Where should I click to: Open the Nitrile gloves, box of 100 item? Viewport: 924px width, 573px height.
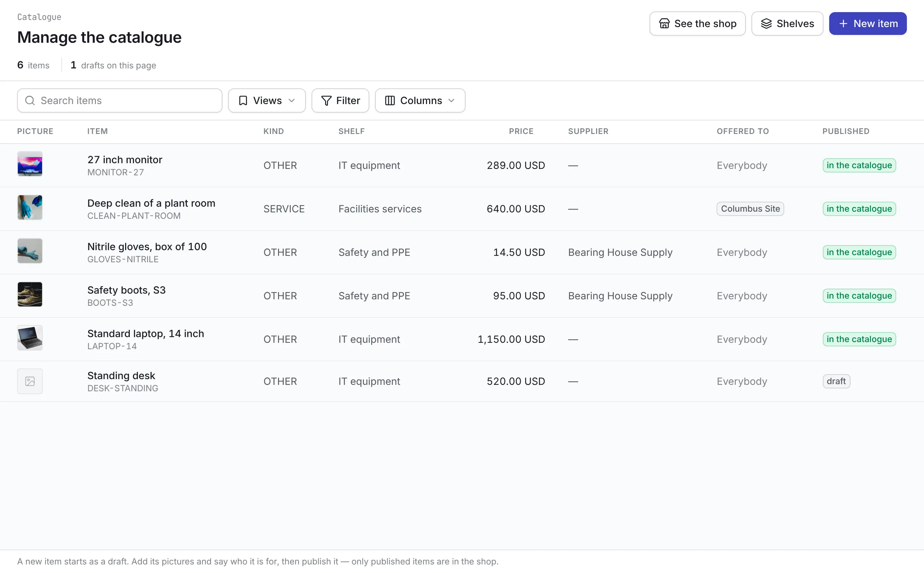(x=147, y=247)
